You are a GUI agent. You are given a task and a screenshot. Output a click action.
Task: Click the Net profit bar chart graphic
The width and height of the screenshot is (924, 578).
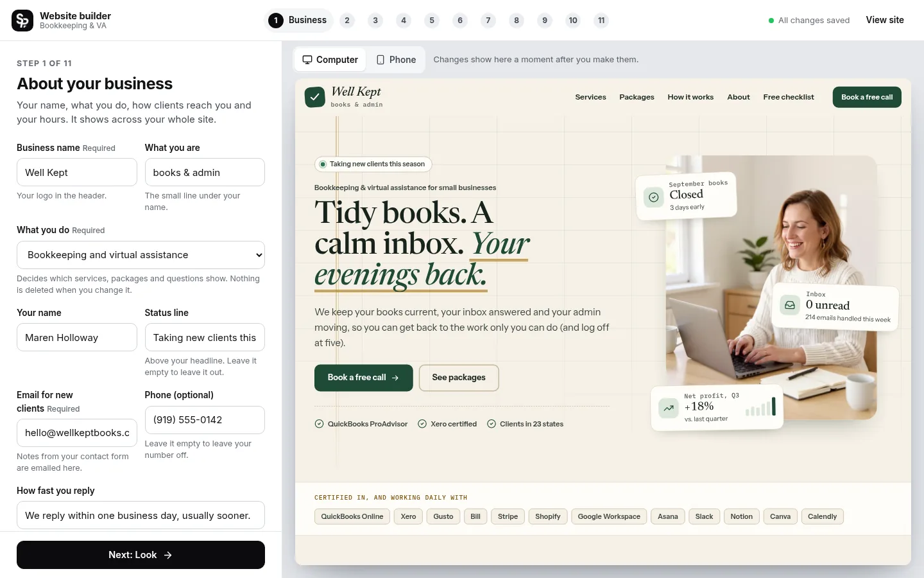pyautogui.click(x=760, y=407)
